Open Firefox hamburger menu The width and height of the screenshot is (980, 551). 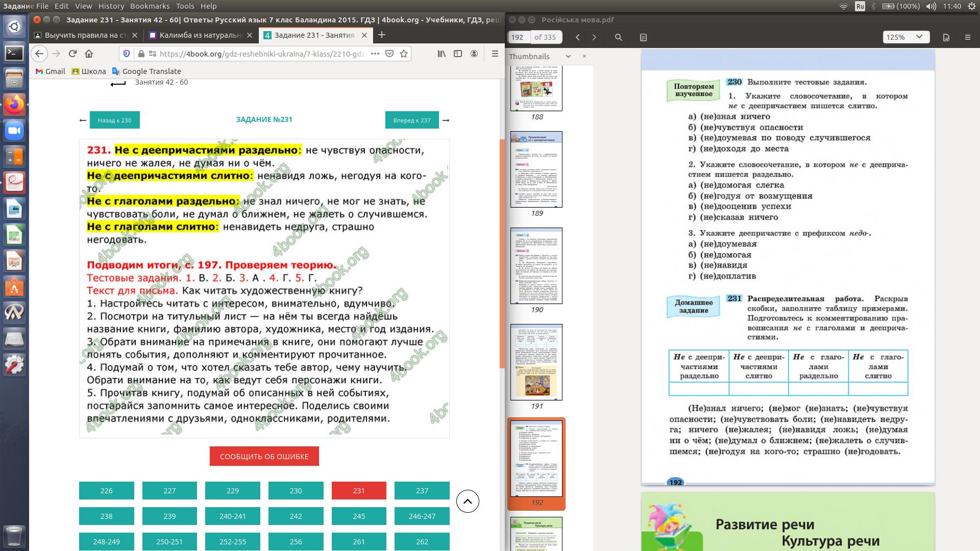pyautogui.click(x=494, y=54)
